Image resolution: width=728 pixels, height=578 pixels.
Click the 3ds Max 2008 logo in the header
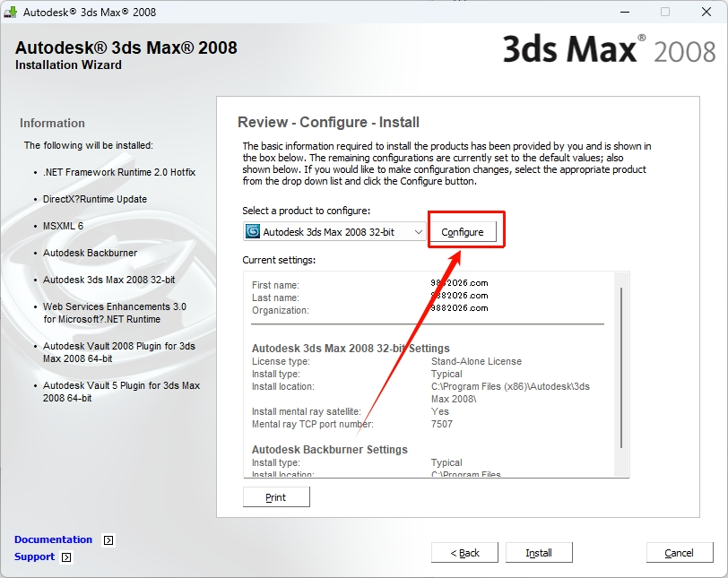coord(609,50)
